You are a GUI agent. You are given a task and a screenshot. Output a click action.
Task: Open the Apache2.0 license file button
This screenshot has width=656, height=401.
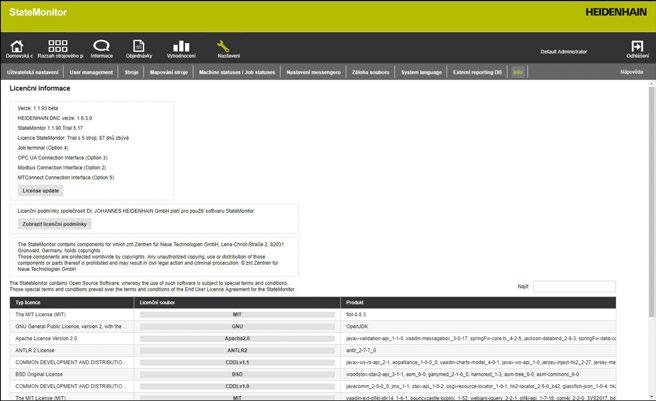[x=237, y=338]
